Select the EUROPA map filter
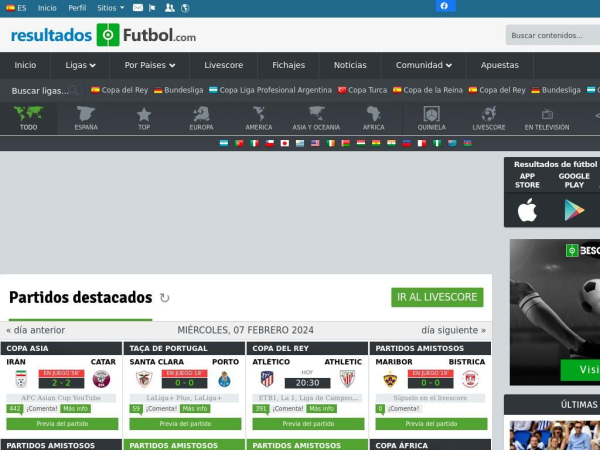Image resolution: width=600 pixels, height=450 pixels. [x=201, y=119]
